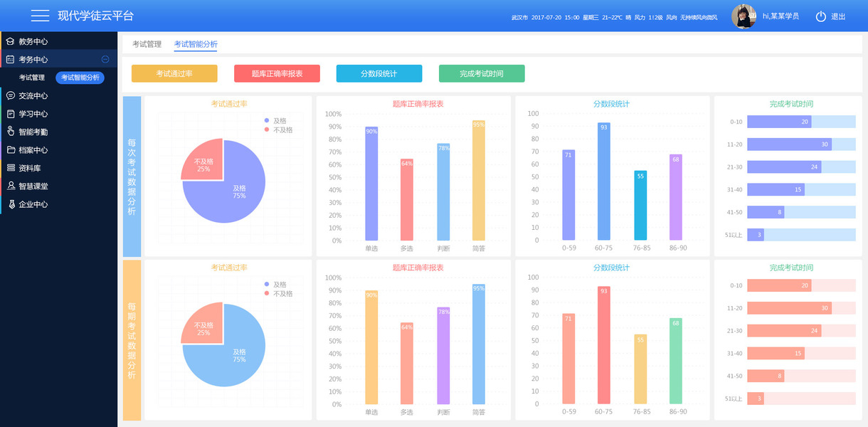This screenshot has width=868, height=427.
Task: Click the 交流中心 chat icon
Action: (11, 95)
